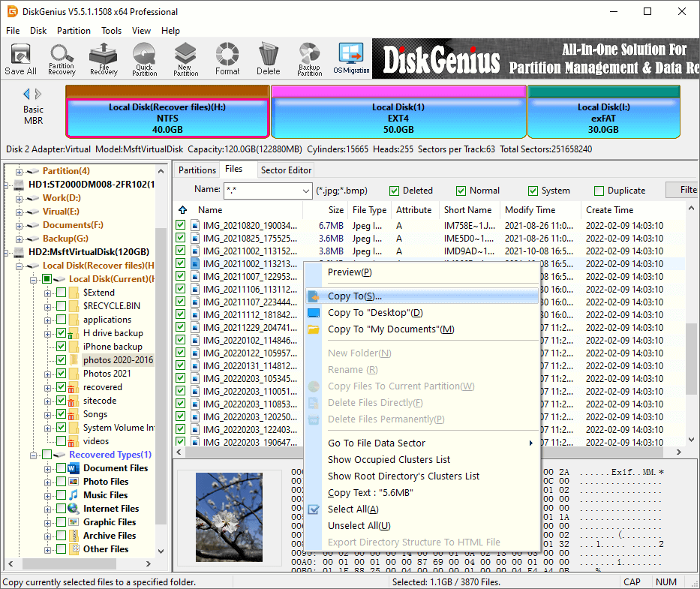This screenshot has height=589, width=700.
Task: Click the Delete partition icon
Action: [x=269, y=59]
